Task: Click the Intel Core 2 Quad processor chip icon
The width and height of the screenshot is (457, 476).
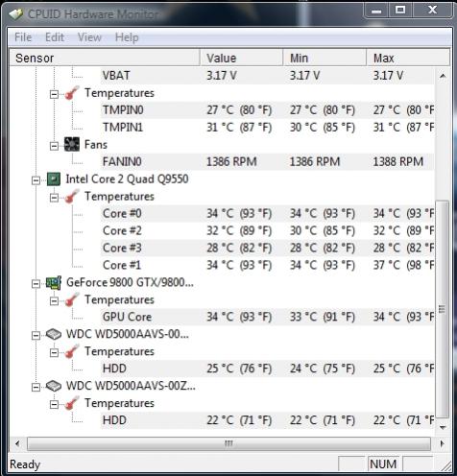Action: 54,179
